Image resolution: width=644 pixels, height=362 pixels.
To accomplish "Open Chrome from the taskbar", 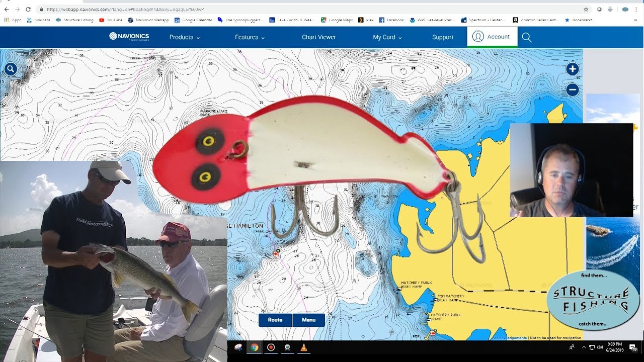I will click(255, 347).
